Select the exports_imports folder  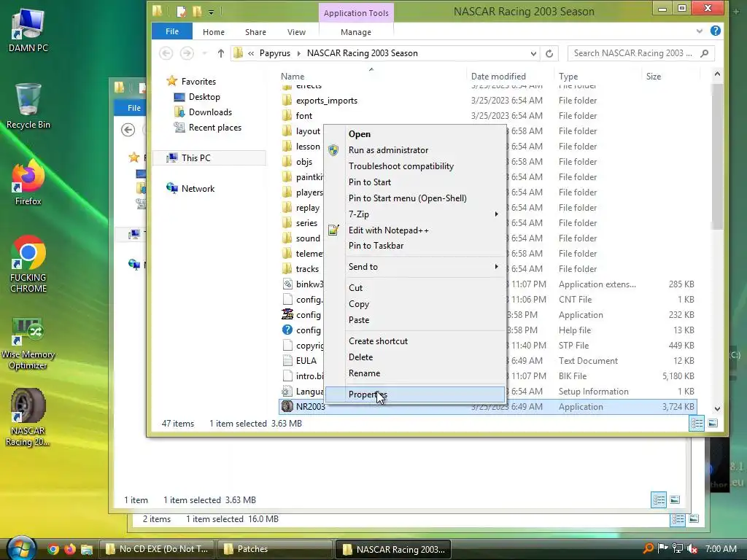point(326,101)
